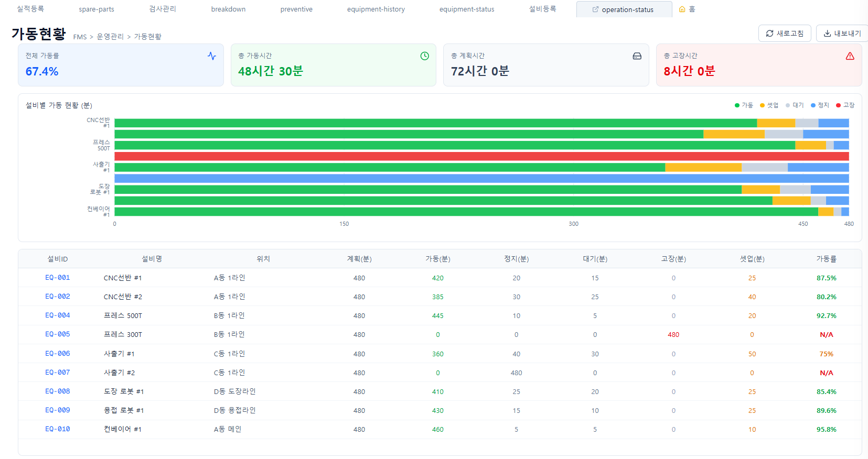The image size is (868, 459).
Task: Hide the 고장 legend series
Action: (845, 105)
